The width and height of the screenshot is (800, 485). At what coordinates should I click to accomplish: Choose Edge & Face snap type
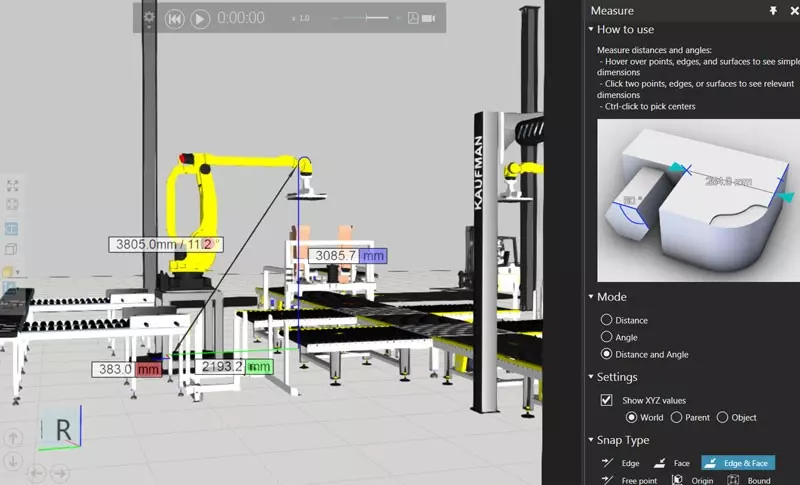coord(737,463)
